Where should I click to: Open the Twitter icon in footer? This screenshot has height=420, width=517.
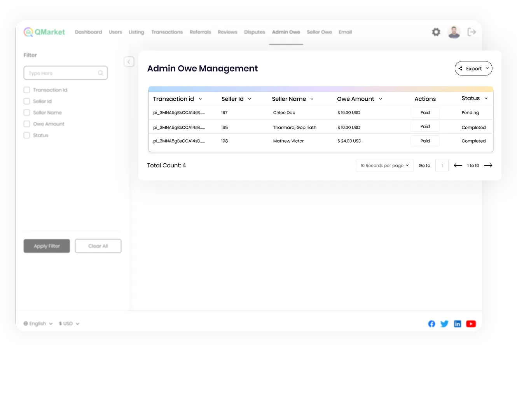coord(444,324)
